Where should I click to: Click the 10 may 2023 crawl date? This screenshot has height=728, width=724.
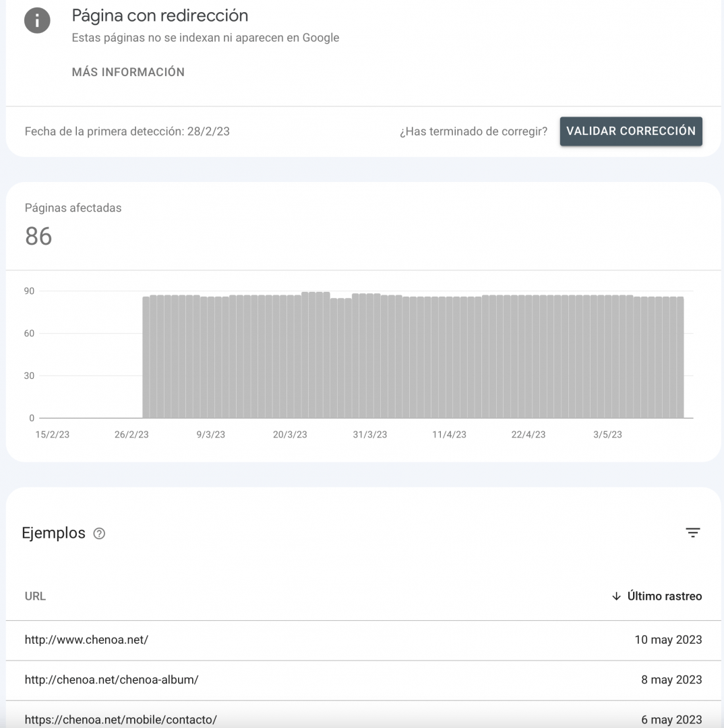tap(668, 640)
